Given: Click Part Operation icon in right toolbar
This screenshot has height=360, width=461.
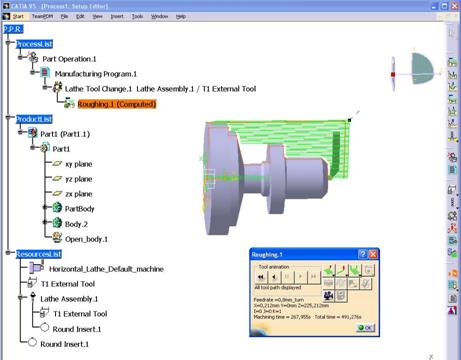Looking at the screenshot, I should click(x=452, y=157).
